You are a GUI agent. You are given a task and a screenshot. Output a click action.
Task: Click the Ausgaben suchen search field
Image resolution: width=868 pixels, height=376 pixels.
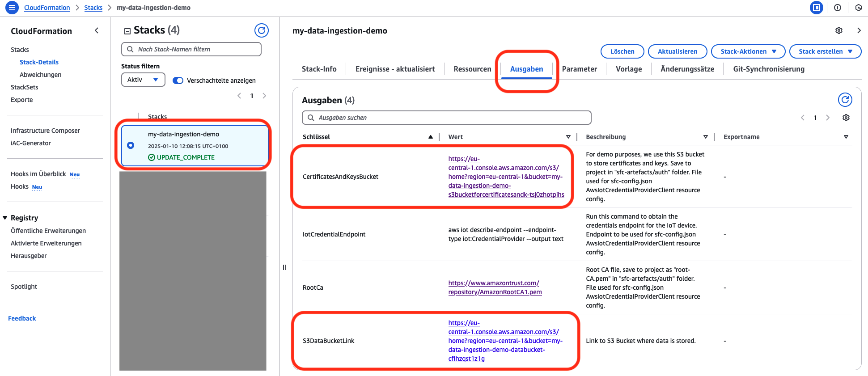coord(447,118)
